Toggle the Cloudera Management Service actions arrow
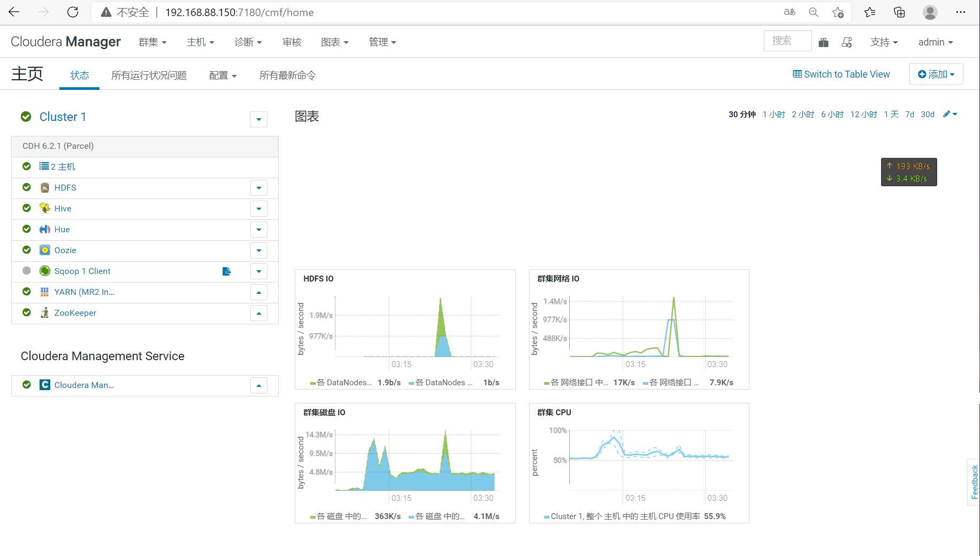 (x=258, y=385)
